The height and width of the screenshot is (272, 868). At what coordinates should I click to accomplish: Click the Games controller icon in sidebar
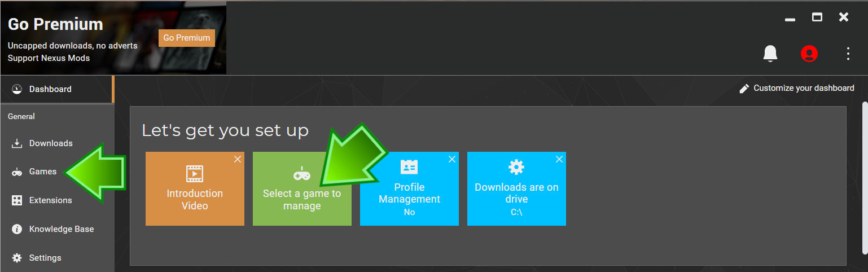click(x=17, y=172)
